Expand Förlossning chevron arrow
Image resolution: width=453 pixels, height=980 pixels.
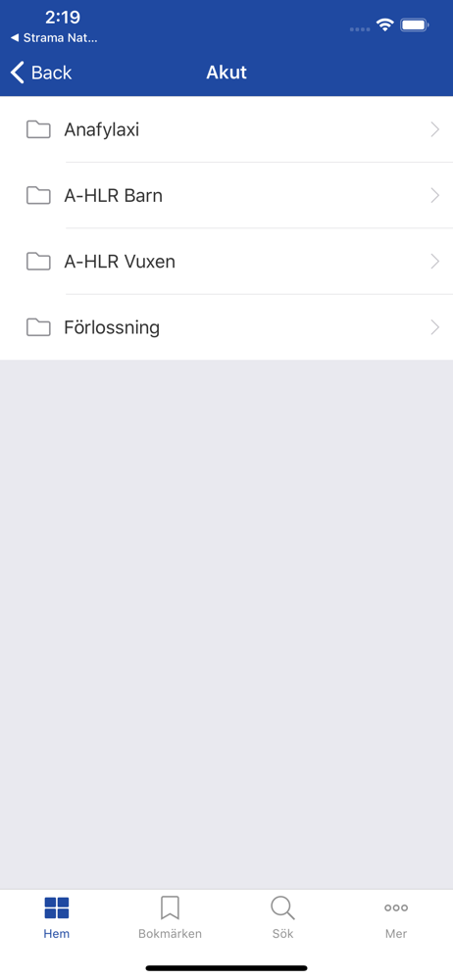[x=434, y=327]
